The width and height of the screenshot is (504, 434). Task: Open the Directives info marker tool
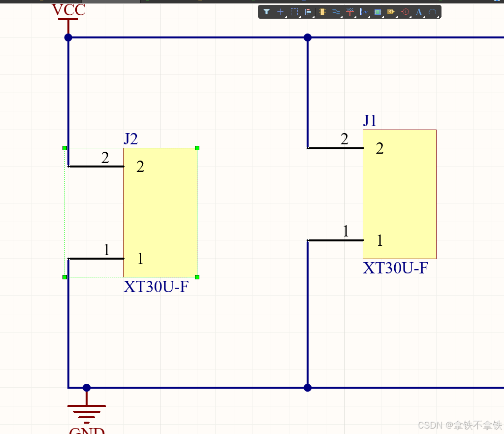coord(405,12)
